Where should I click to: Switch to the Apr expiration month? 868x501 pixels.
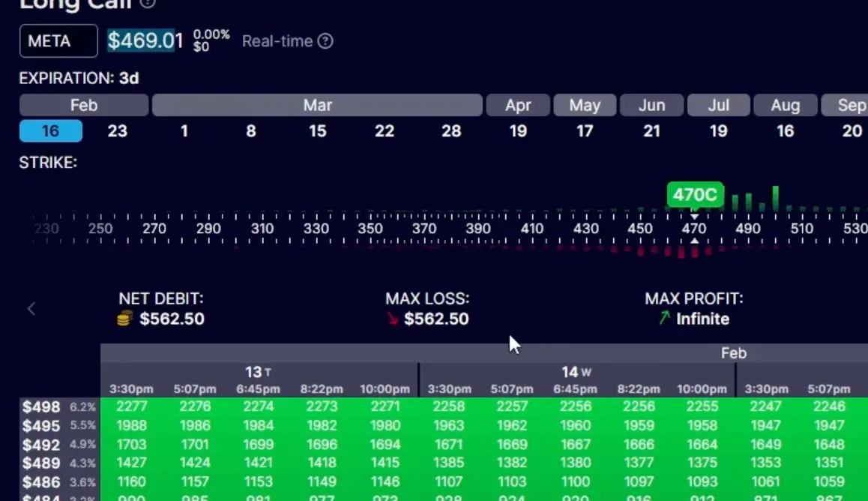tap(518, 105)
